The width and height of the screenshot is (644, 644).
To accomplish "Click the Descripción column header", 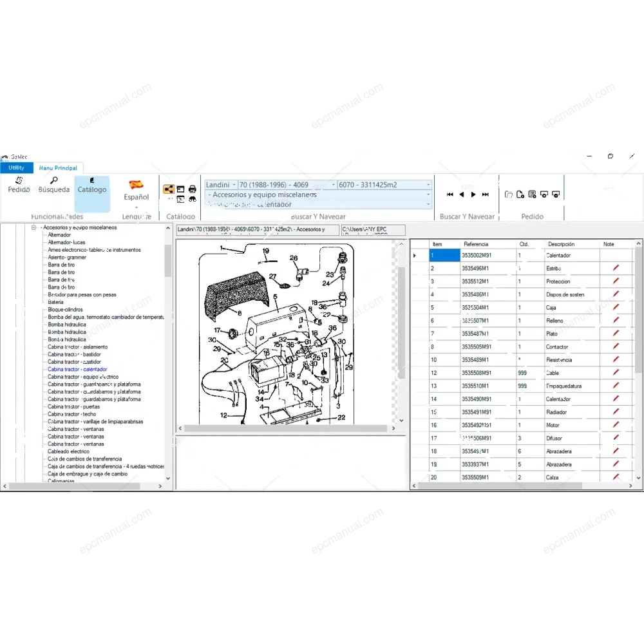I will pyautogui.click(x=572, y=244).
